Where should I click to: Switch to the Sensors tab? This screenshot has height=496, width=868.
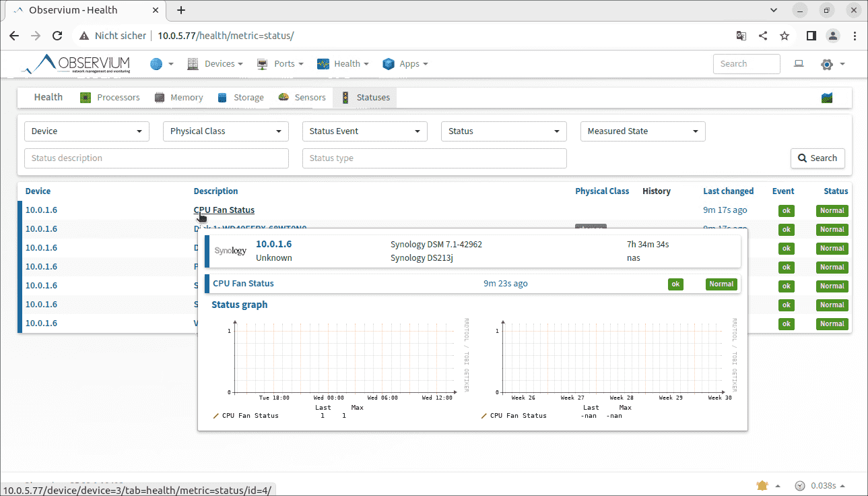[302, 98]
